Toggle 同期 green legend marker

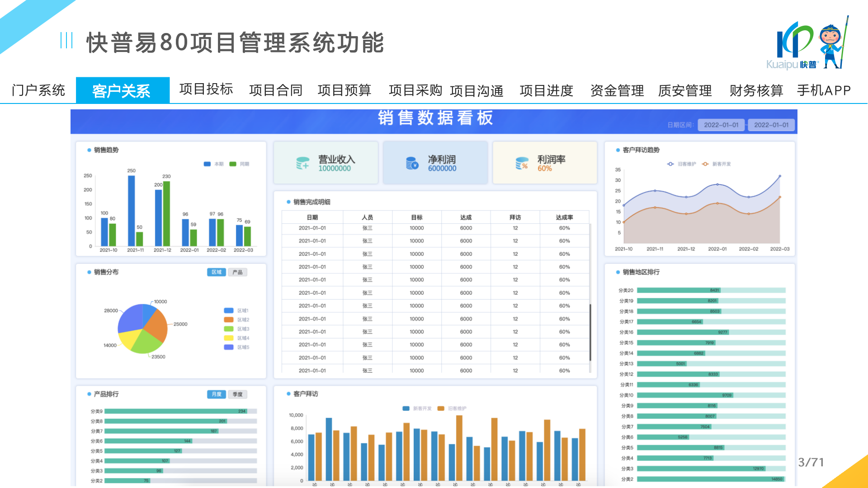click(x=233, y=164)
